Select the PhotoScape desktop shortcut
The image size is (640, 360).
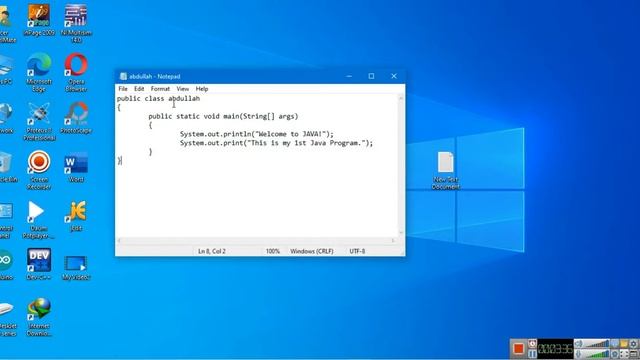[x=76, y=118]
